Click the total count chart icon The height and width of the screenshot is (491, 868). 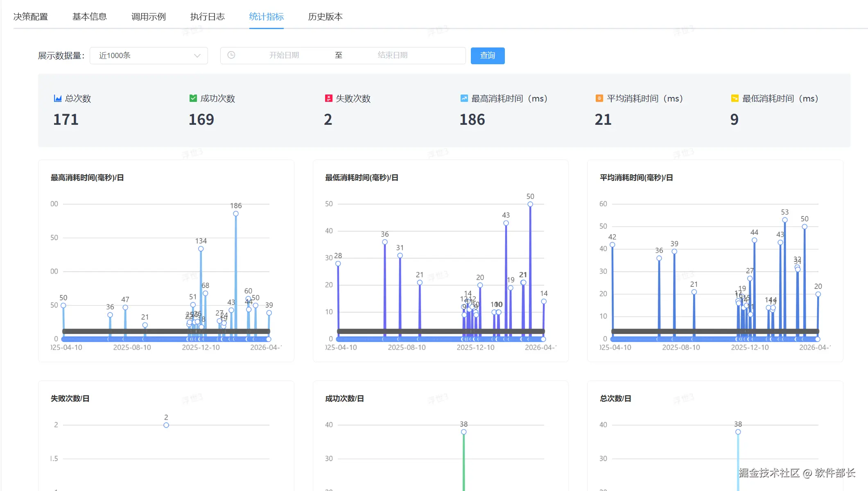(58, 98)
